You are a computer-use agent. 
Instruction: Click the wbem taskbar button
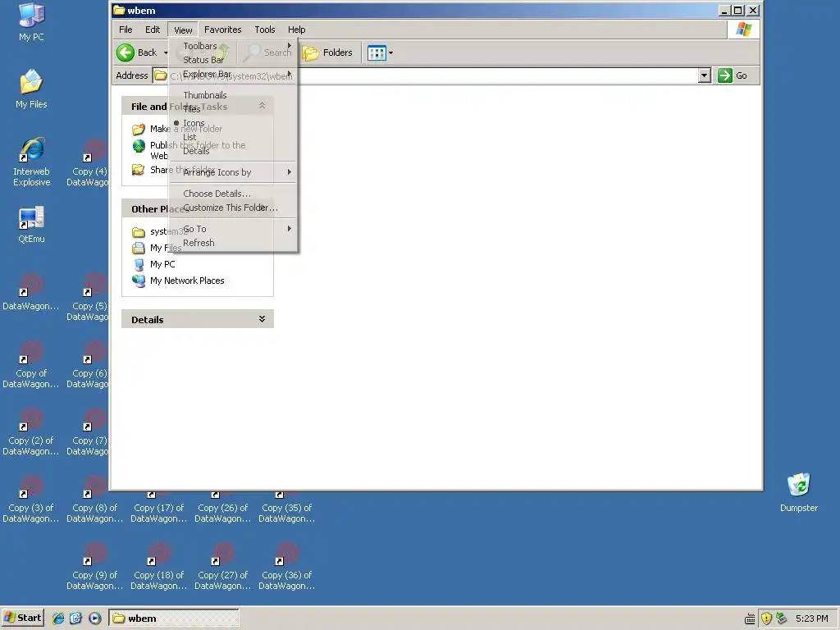coord(174,619)
